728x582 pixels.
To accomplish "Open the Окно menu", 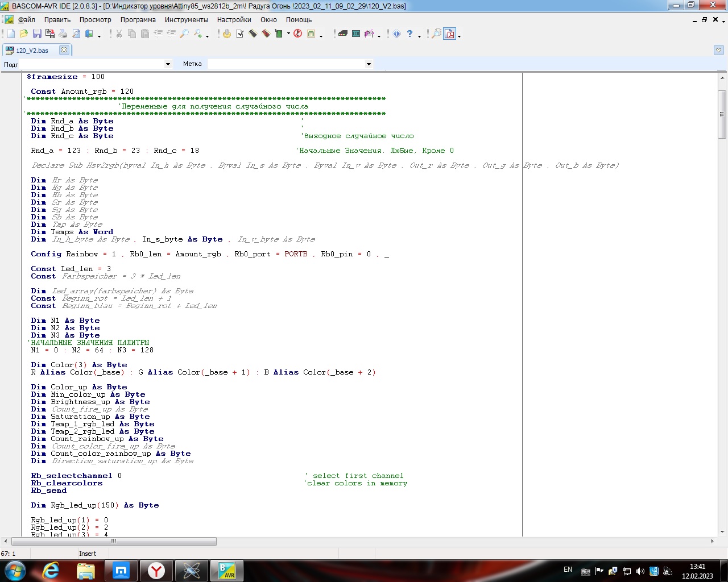I will pos(269,19).
